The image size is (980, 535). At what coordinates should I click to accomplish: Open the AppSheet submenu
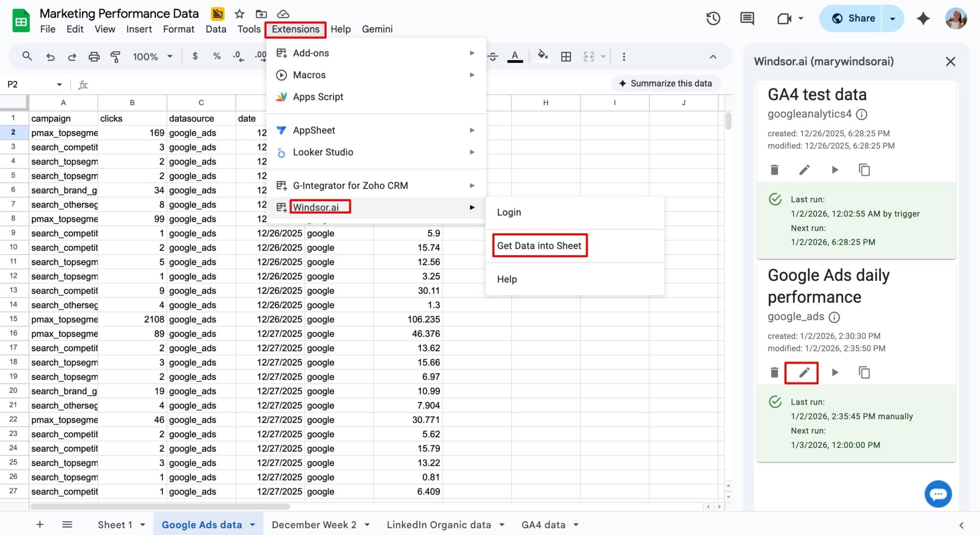(376, 130)
